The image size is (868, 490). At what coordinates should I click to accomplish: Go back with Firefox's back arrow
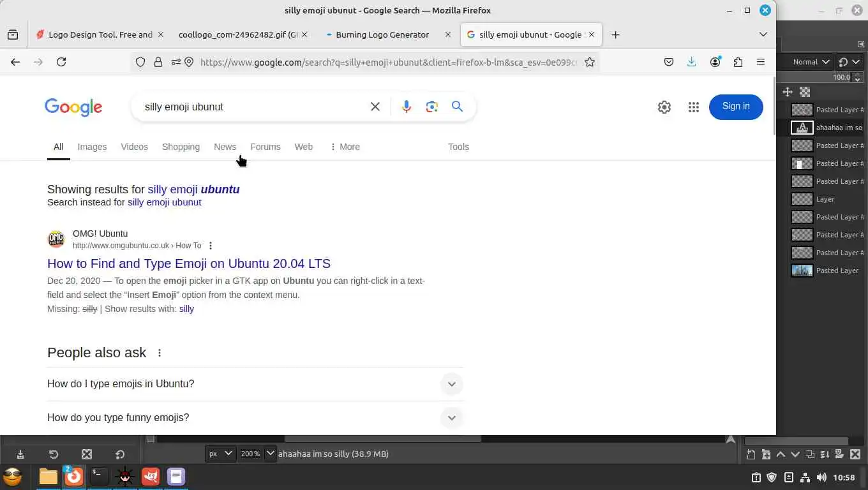(15, 62)
